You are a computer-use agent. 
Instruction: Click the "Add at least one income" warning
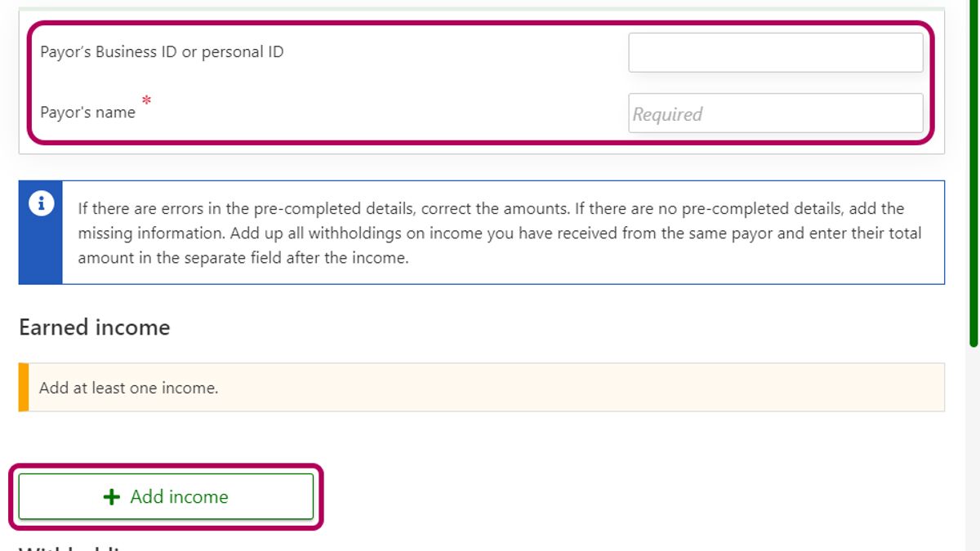[x=128, y=388]
